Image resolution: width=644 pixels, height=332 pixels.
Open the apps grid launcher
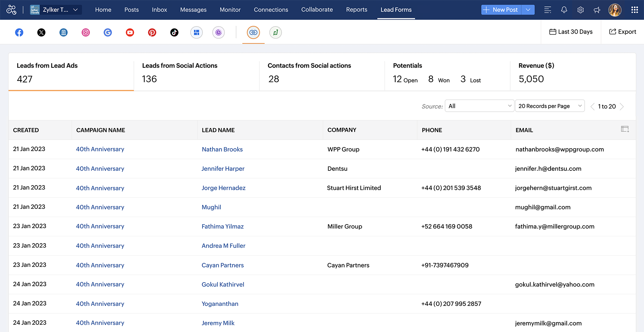[635, 10]
